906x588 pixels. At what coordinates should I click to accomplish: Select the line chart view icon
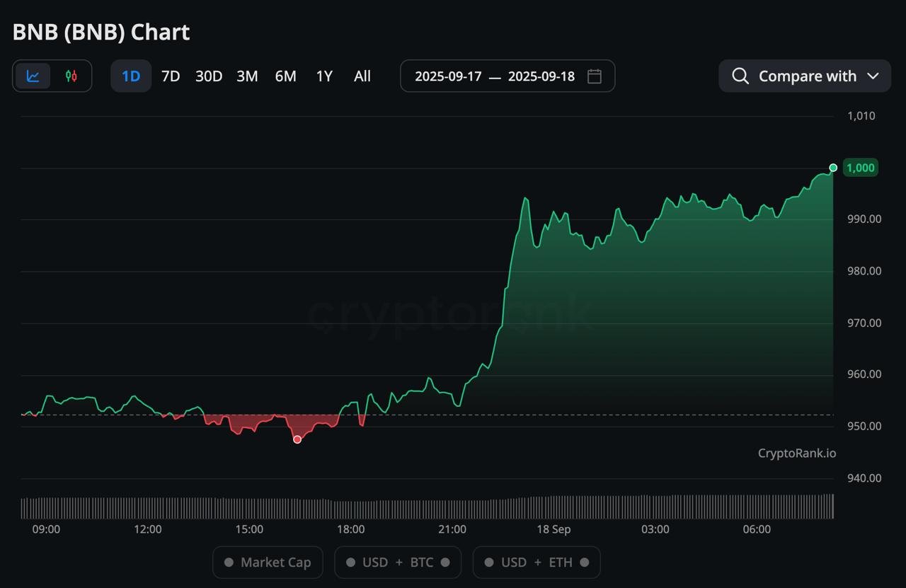pyautogui.click(x=33, y=76)
